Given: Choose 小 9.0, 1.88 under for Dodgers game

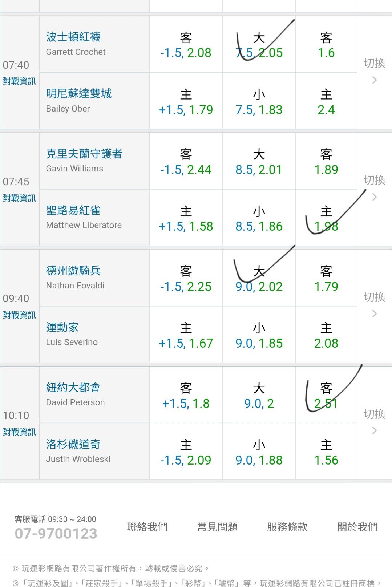Looking at the screenshot, I should (259, 453).
